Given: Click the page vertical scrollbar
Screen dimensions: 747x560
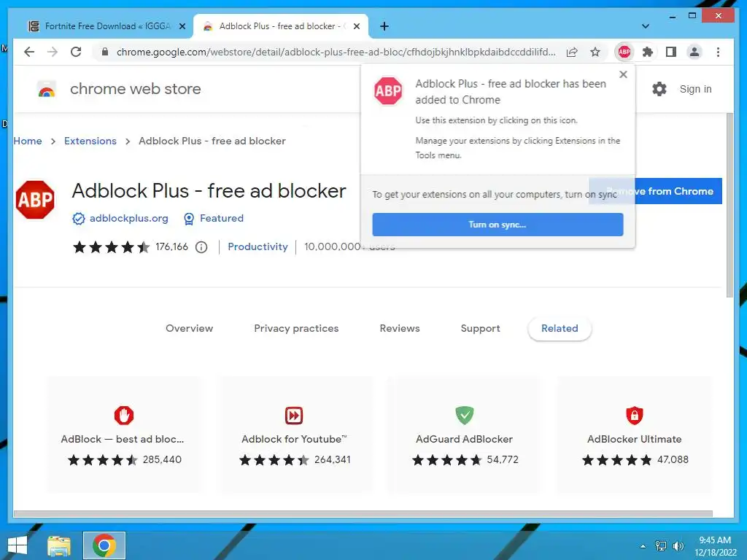Looking at the screenshot, I should [729, 205].
